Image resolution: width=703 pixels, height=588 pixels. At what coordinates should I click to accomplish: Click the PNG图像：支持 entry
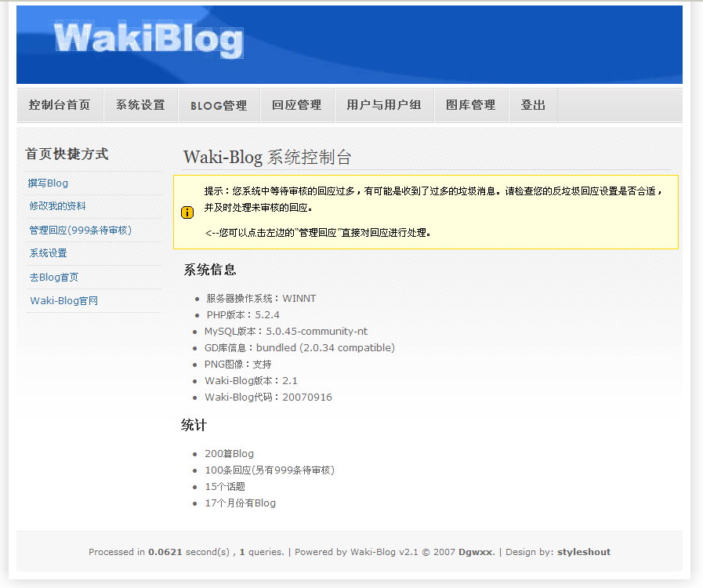[x=238, y=365]
